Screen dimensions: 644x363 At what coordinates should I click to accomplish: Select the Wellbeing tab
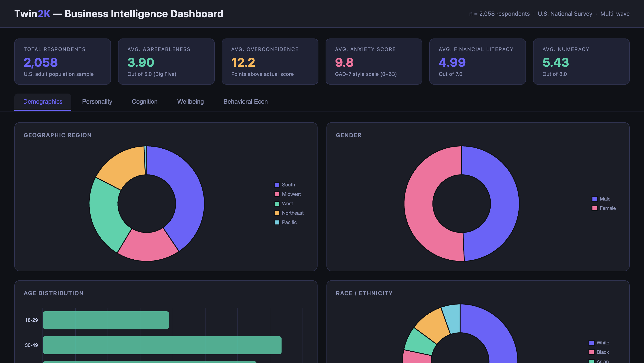pyautogui.click(x=190, y=102)
